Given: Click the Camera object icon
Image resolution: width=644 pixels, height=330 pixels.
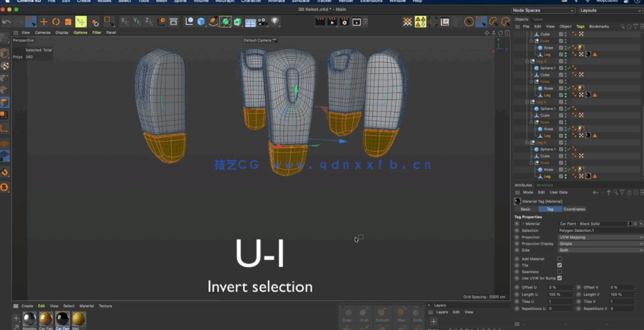Looking at the screenshot, I should 263,22.
